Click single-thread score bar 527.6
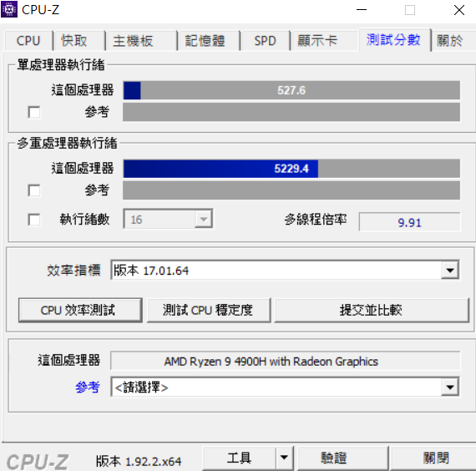 pos(291,90)
